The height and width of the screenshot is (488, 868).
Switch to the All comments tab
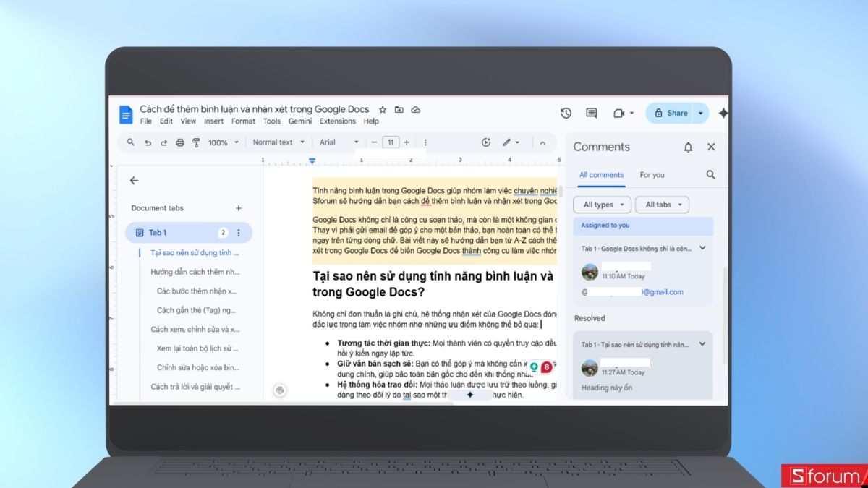coord(601,175)
